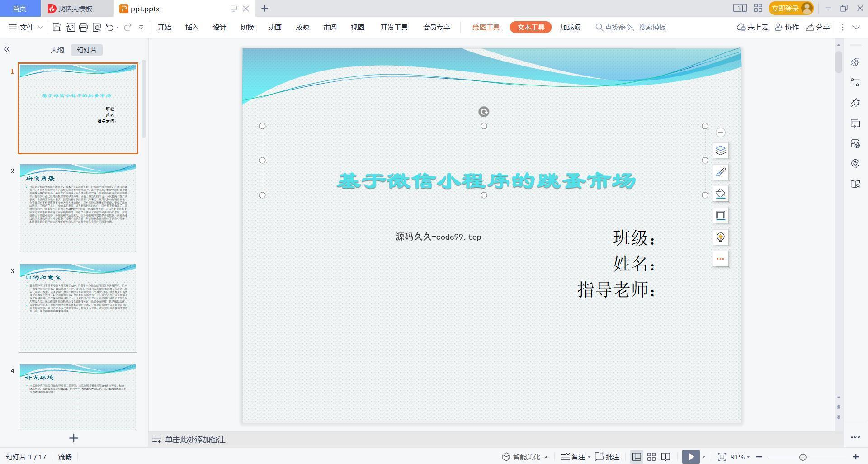Start slideshow with play button
Screen dimensions: 868x464
pos(691,457)
